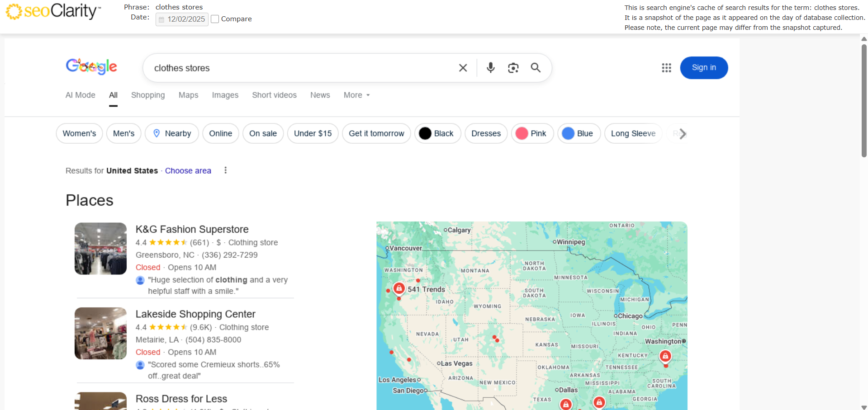Click the 541 Trends map pin
This screenshot has width=868, height=410.
pos(399,288)
